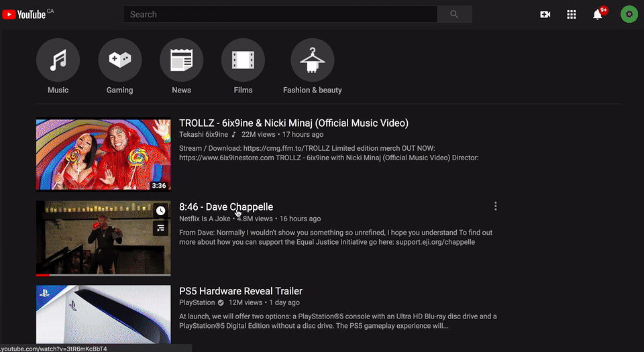Open the PS5 Hardware Reveal Trailer title
The height and width of the screenshot is (352, 644).
pyautogui.click(x=241, y=291)
